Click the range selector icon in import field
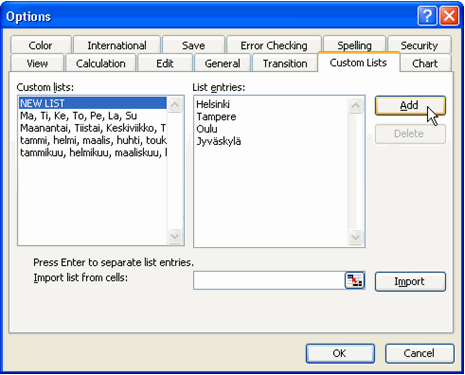This screenshot has height=375, width=465. tap(354, 281)
